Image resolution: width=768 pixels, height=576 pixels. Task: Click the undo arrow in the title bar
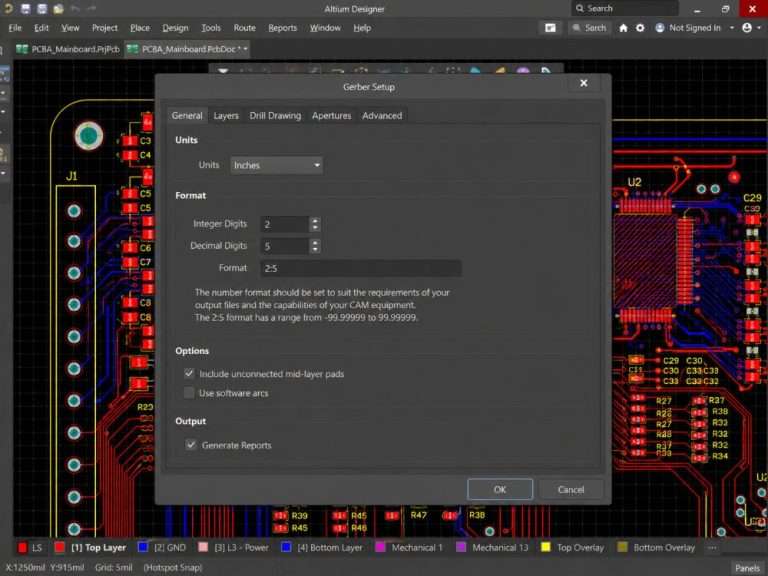point(75,8)
